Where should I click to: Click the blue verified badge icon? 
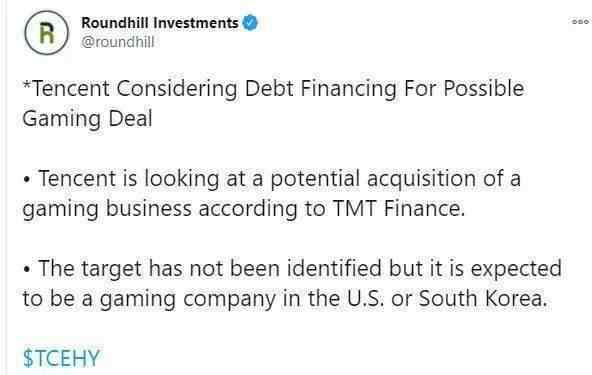pos(250,23)
